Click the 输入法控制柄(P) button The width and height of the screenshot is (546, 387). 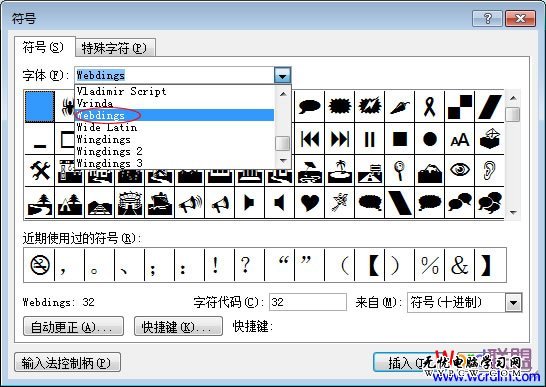67,362
